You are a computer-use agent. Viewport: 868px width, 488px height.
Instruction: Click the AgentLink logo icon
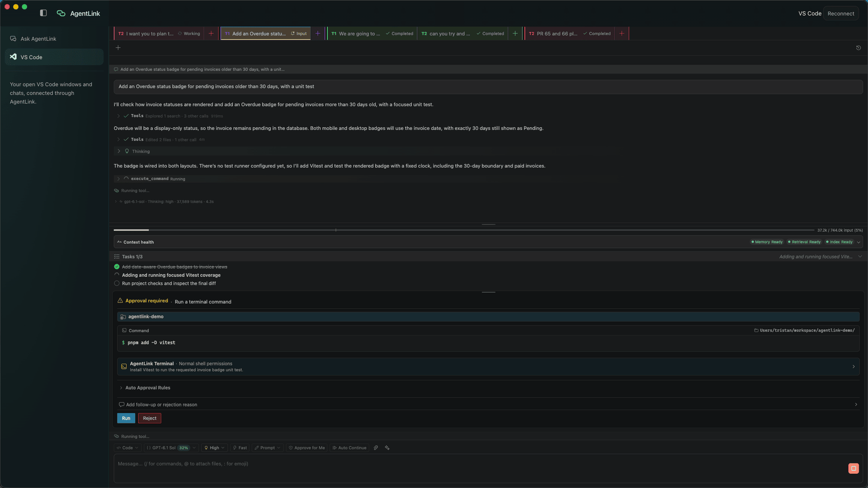pyautogui.click(x=61, y=13)
